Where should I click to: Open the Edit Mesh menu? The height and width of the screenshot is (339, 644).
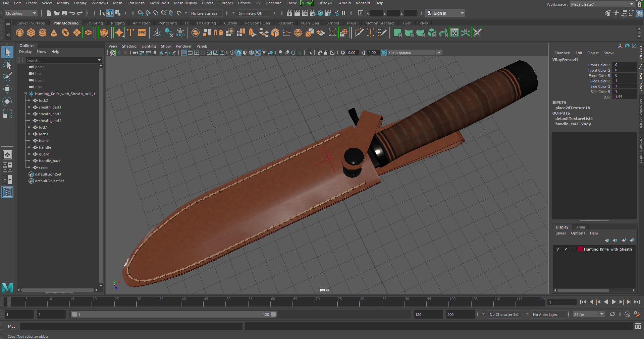[136, 3]
